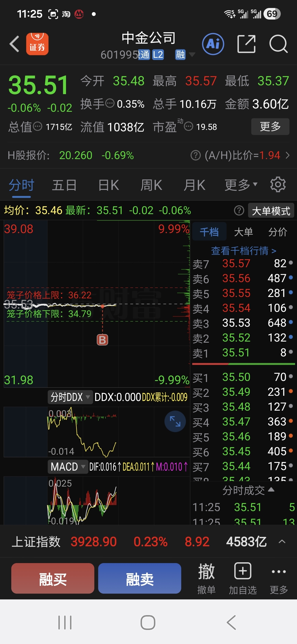Viewport: 297px width, 644px height.
Task: Open the search magnifier icon
Action: (x=279, y=44)
